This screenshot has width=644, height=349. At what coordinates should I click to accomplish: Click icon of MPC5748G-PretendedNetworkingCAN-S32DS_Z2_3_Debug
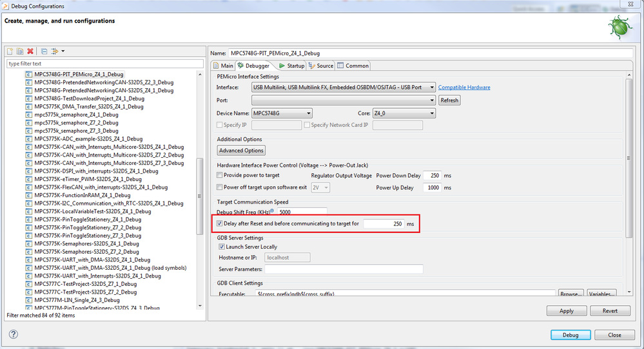[28, 82]
